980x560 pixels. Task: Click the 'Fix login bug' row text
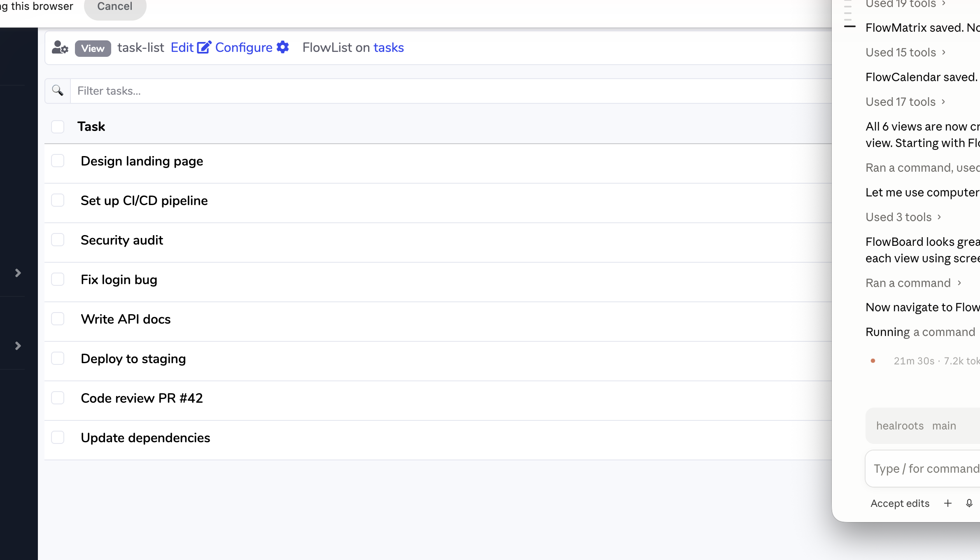119,280
